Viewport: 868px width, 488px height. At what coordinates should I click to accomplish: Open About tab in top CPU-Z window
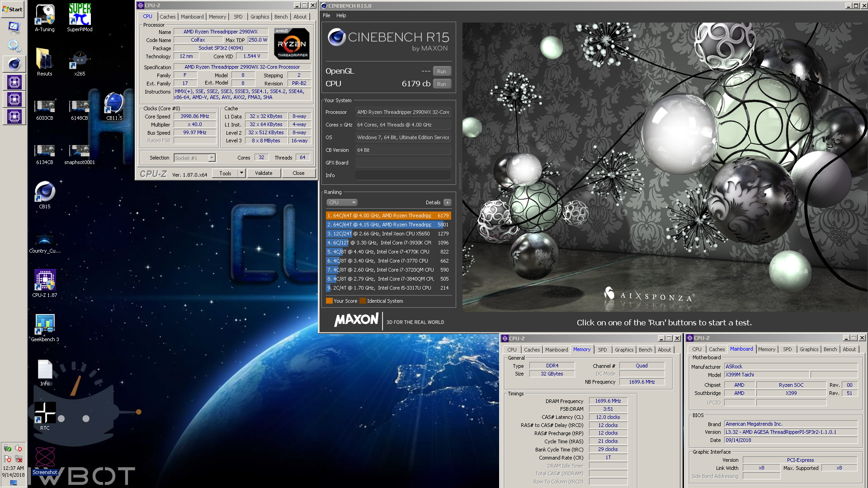(300, 17)
